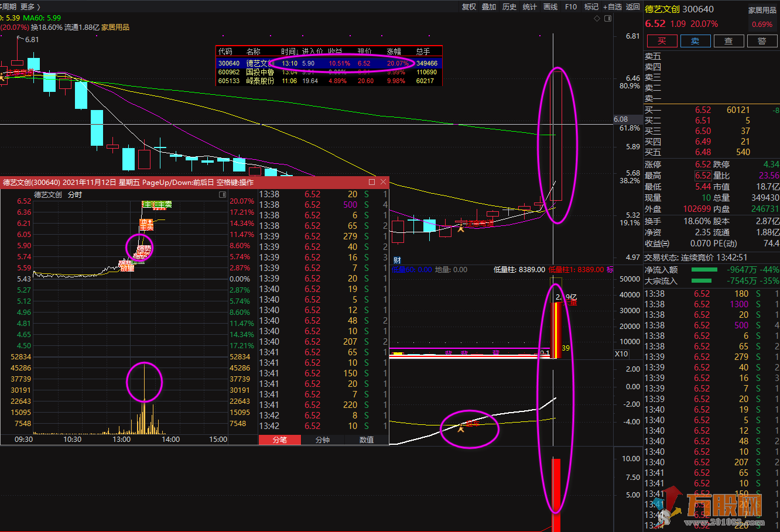
Task: Click 买五 bid row 6.48 540
Action: click(711, 152)
